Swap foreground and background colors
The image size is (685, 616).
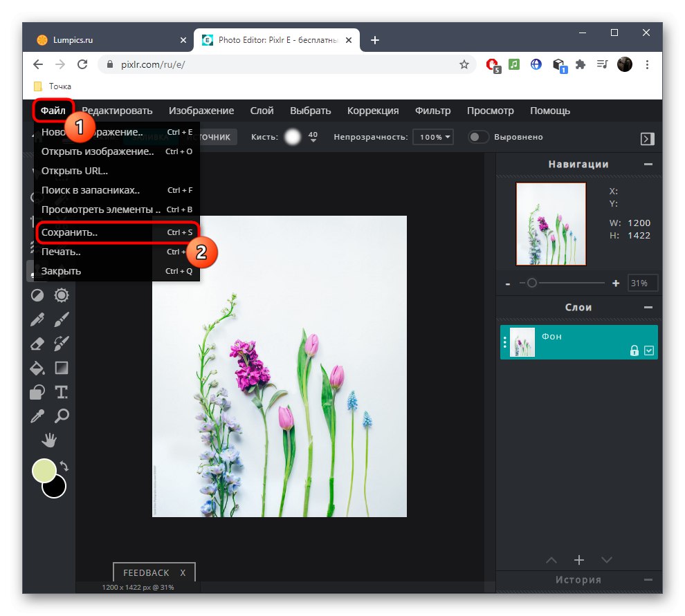pos(64,466)
